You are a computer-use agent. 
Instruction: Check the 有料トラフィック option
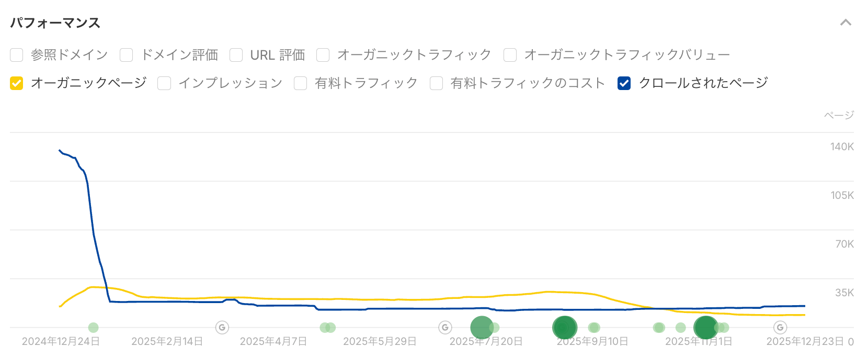pyautogui.click(x=301, y=83)
